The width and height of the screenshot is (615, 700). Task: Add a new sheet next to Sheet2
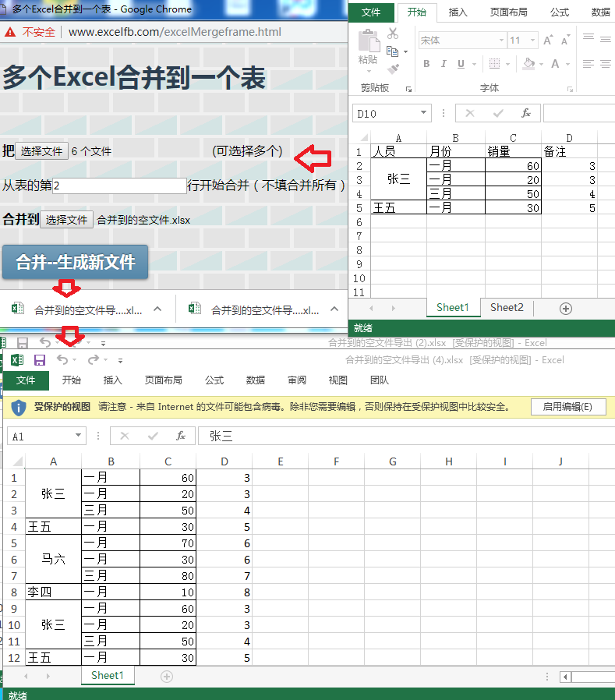tap(566, 309)
